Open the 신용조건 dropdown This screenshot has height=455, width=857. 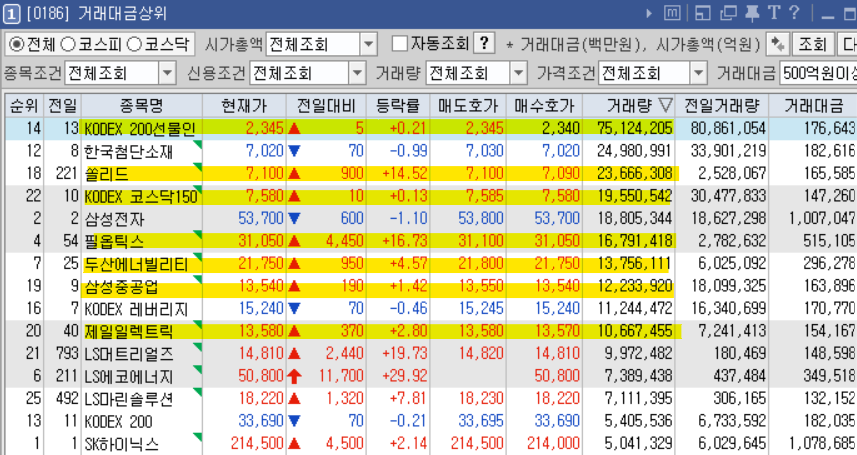click(357, 73)
